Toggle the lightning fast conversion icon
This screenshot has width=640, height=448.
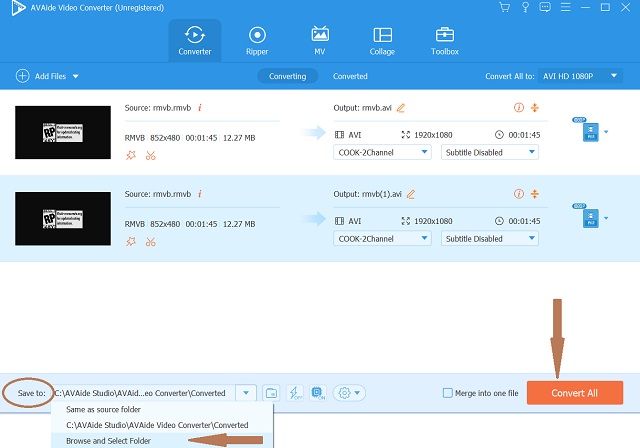pyautogui.click(x=295, y=393)
